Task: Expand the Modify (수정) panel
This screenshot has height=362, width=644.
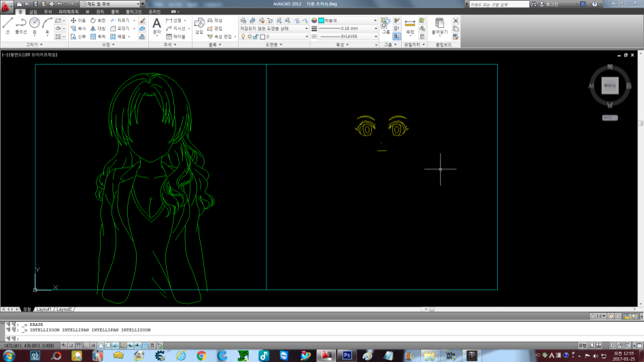Action: pos(108,44)
